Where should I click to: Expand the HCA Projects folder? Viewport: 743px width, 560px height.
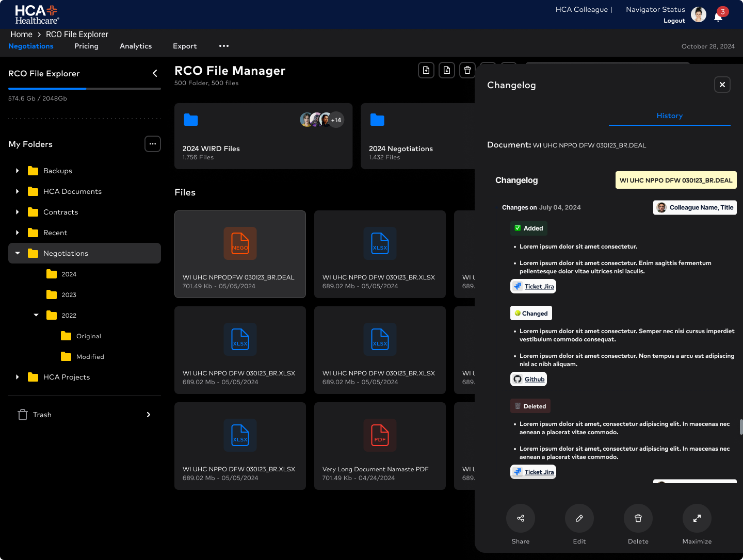[x=18, y=377]
